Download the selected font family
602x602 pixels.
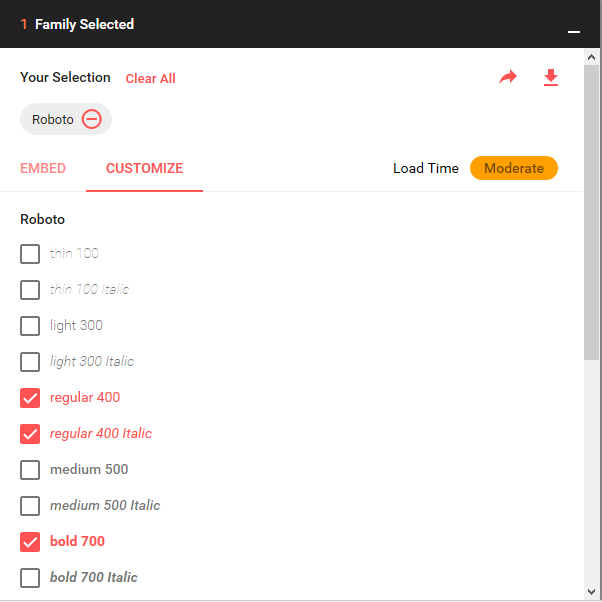click(x=551, y=78)
